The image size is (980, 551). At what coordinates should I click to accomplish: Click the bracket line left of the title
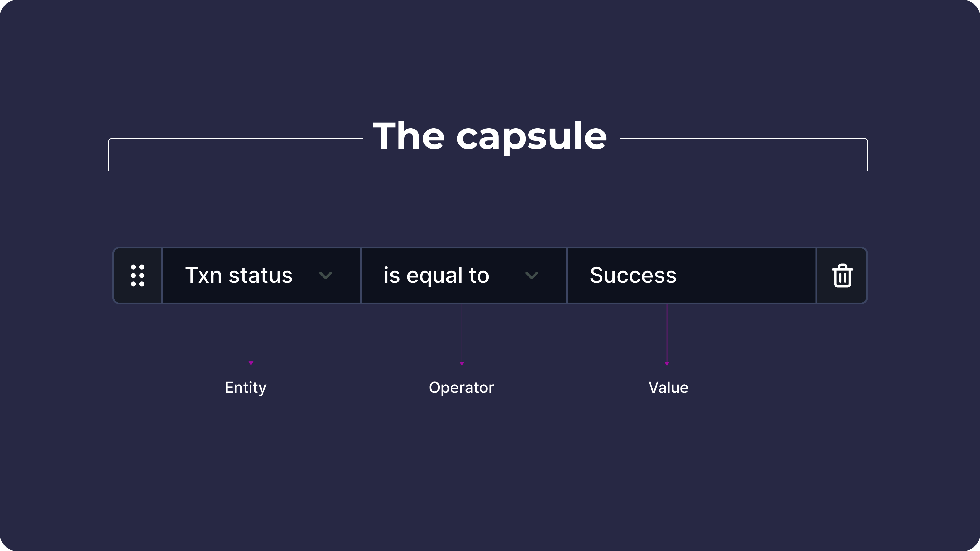(x=236, y=139)
